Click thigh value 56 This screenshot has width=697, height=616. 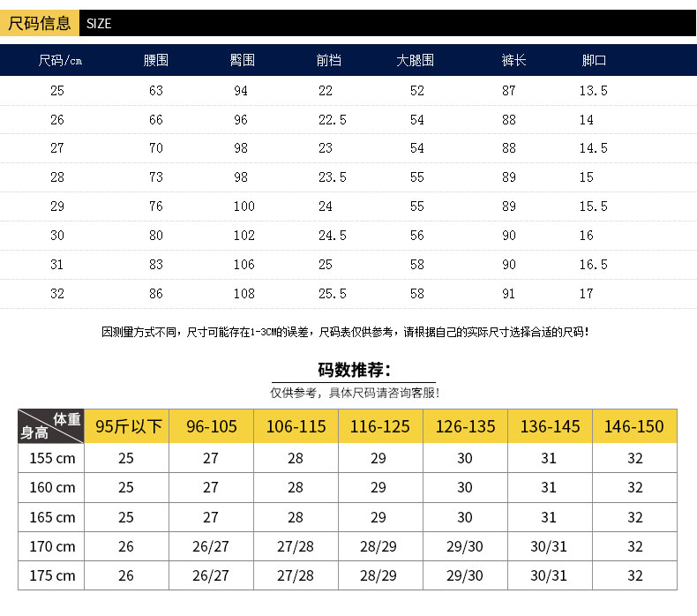coord(417,236)
